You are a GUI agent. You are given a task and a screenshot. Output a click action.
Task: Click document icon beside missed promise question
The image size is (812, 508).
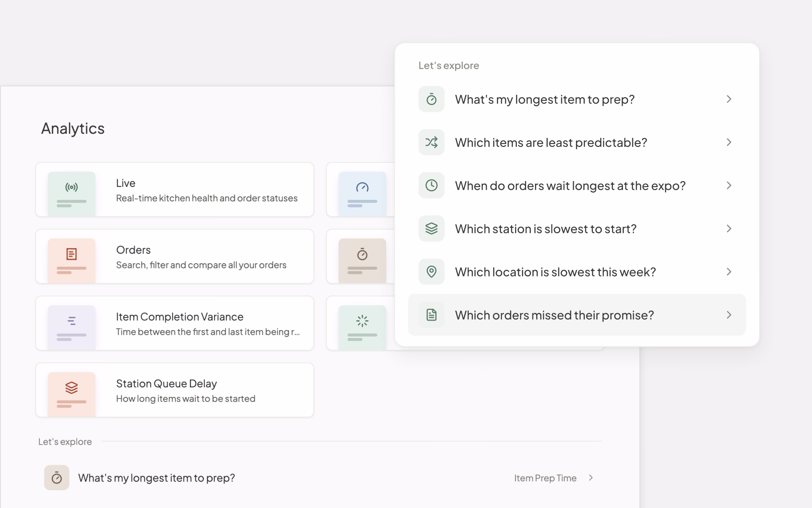coord(431,315)
